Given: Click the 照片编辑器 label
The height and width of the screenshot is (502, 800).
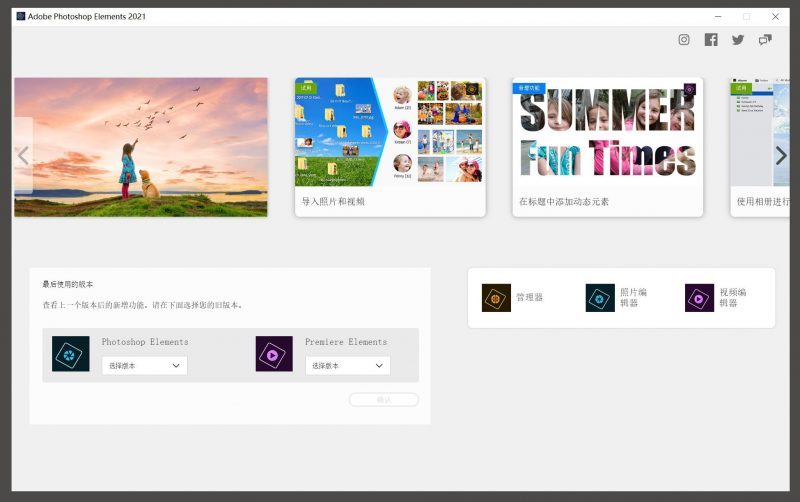Looking at the screenshot, I should point(633,297).
